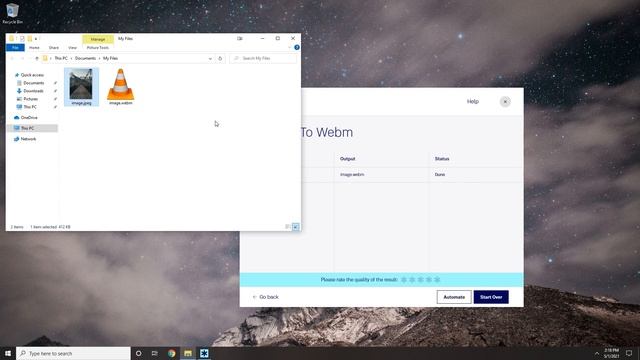
Task: Open Downloads under Quick access
Action: point(33,91)
